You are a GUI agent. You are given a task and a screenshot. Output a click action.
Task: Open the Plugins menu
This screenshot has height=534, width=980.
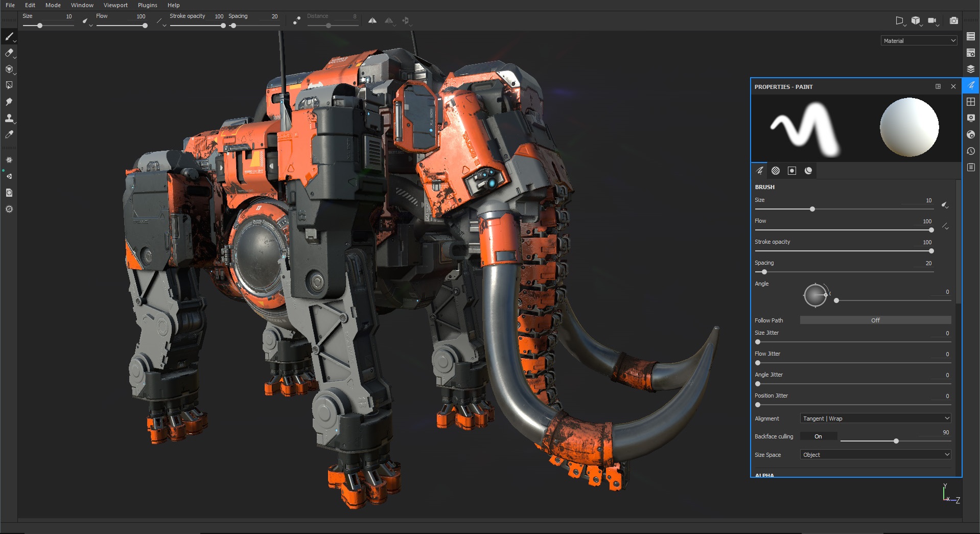click(x=148, y=5)
